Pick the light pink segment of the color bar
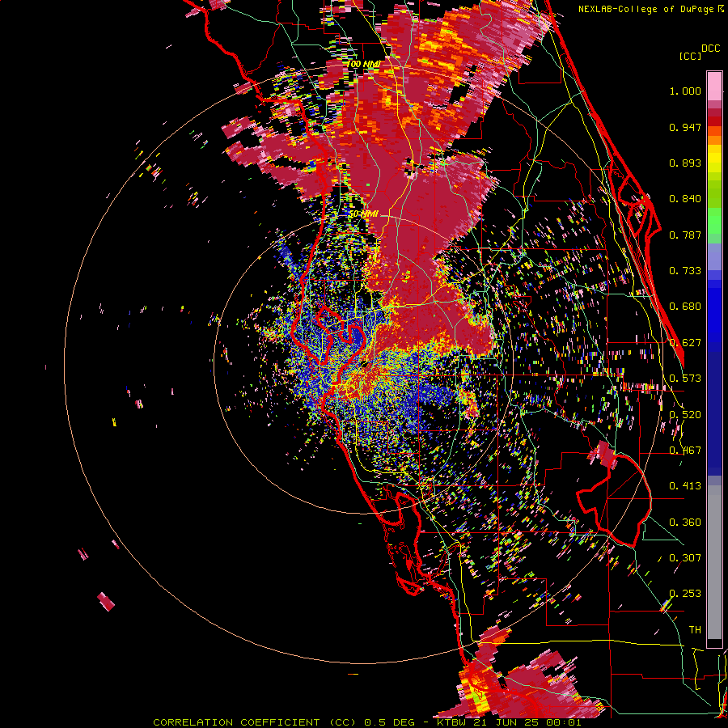728x728 pixels. pyautogui.click(x=714, y=86)
